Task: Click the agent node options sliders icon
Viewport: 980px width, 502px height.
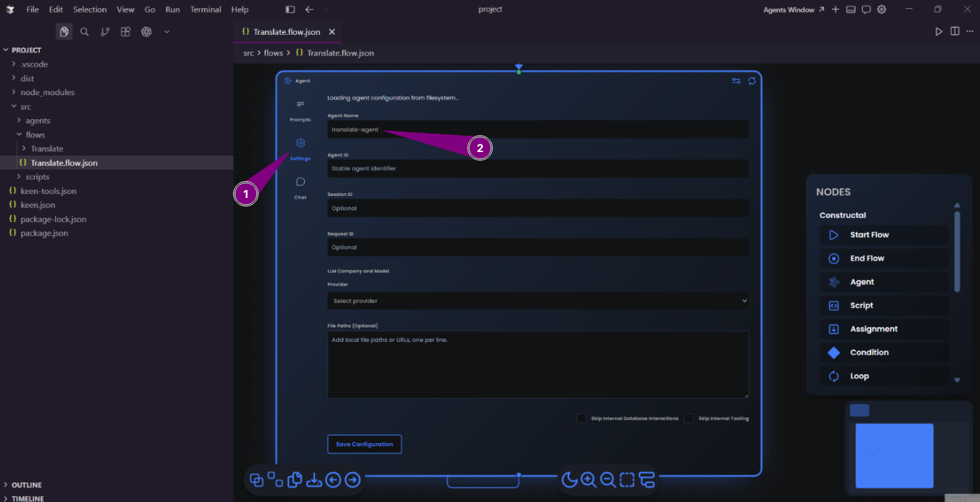Action: click(x=736, y=81)
